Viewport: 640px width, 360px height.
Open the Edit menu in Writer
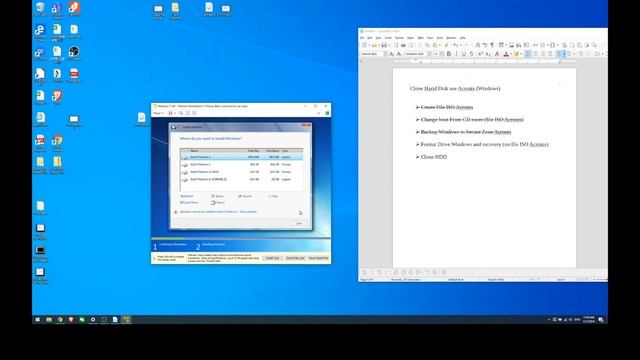[369, 38]
